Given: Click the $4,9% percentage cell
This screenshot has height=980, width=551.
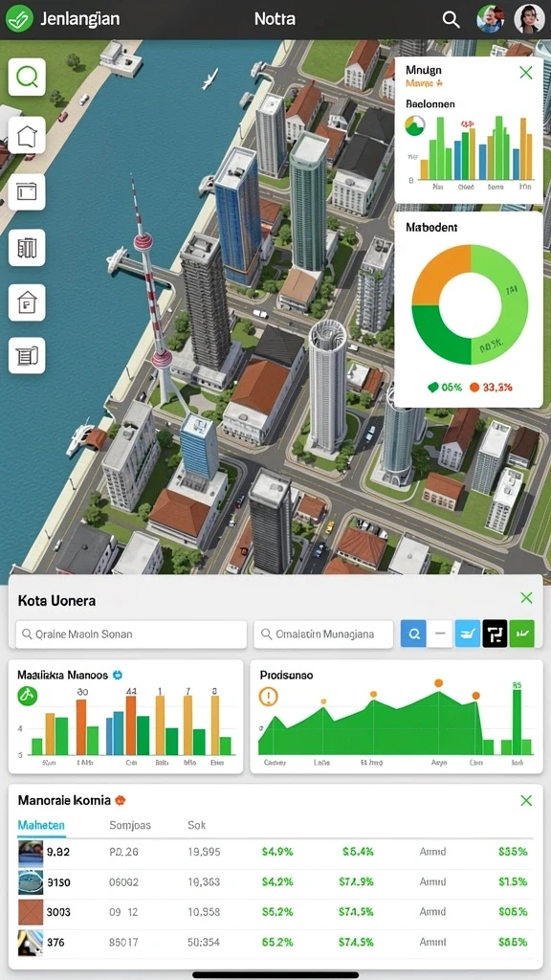Looking at the screenshot, I should [277, 852].
